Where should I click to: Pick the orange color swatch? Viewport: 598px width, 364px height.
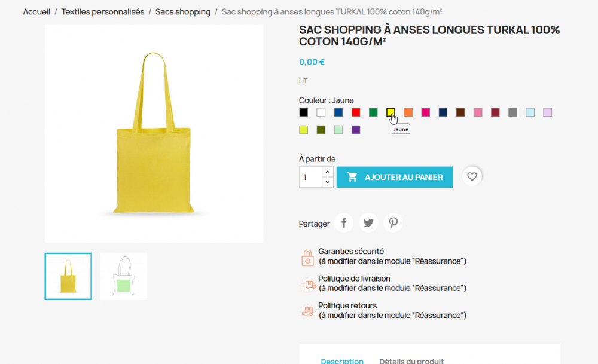(x=408, y=112)
